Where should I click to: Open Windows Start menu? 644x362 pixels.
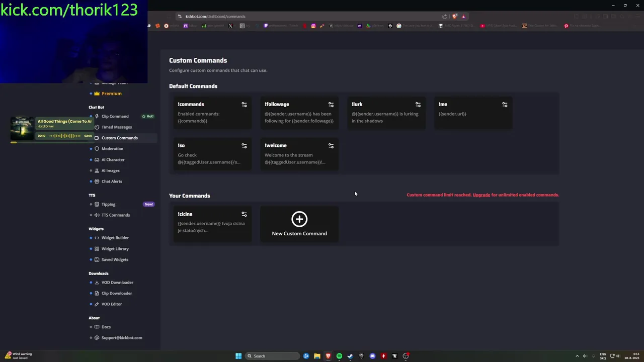click(x=238, y=356)
